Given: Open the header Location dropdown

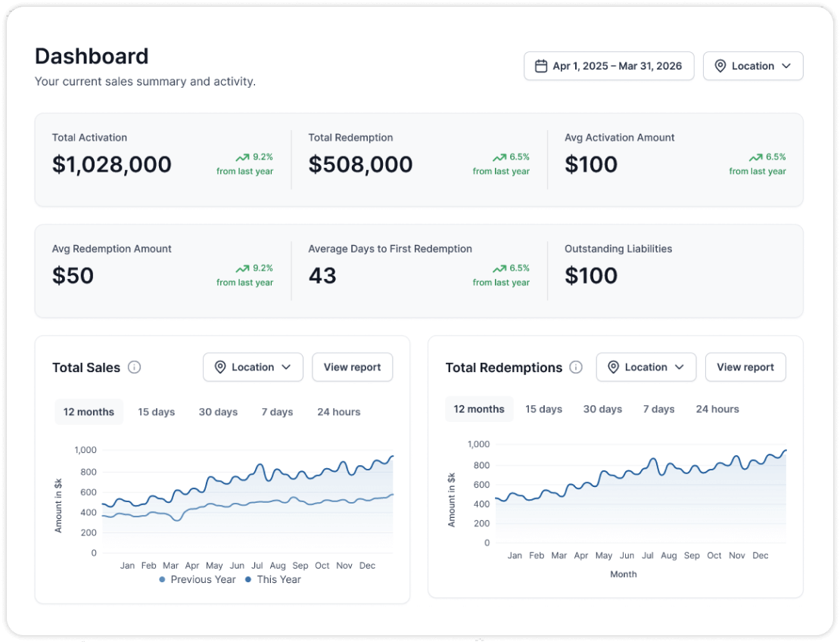Looking at the screenshot, I should [x=753, y=66].
